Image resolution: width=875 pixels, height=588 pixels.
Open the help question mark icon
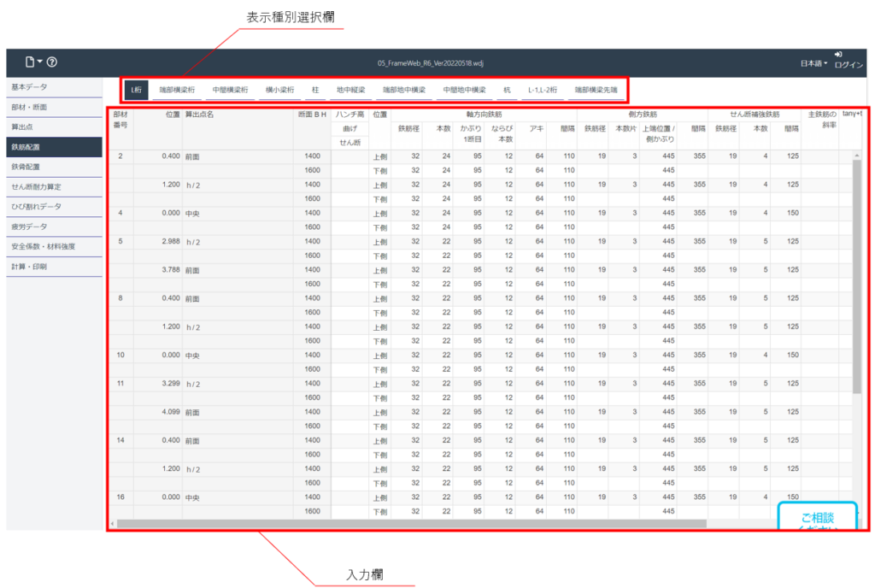(x=52, y=62)
